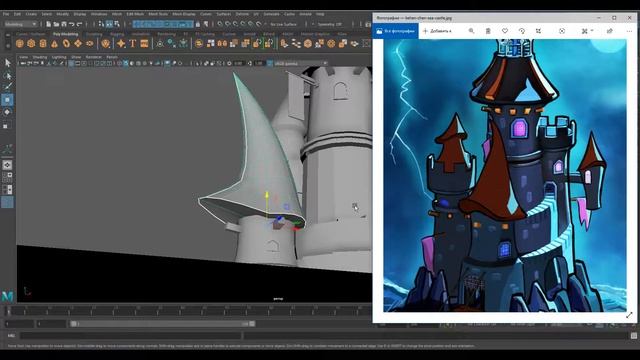Redo action with status line arrow
This screenshot has height=360, width=640.
coord(80,24)
